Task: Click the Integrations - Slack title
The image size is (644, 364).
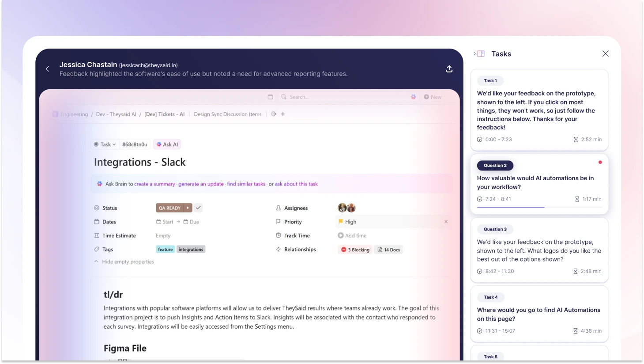Action: [x=139, y=162]
